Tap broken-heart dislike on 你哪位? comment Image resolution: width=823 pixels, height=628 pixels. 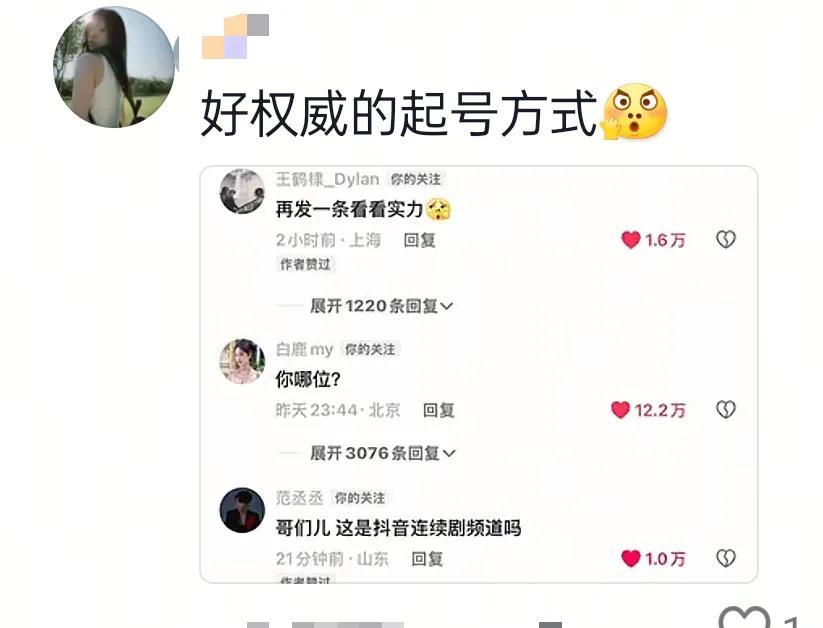pyautogui.click(x=726, y=409)
